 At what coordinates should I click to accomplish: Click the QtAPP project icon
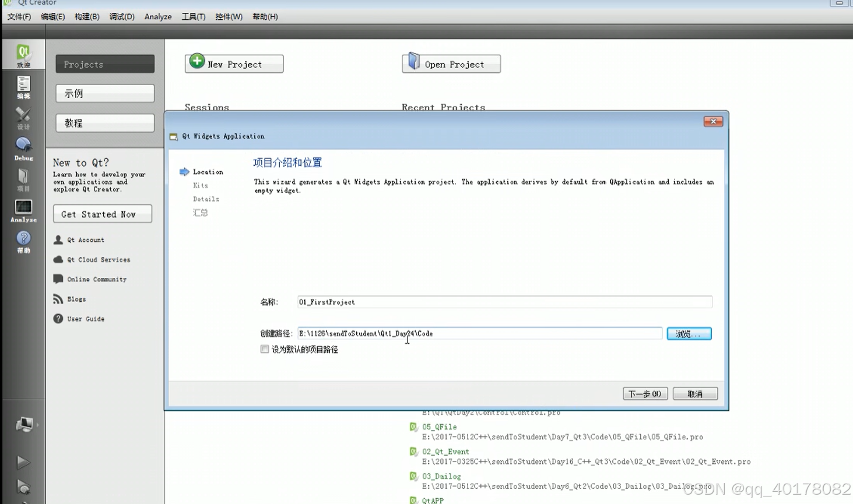(413, 500)
